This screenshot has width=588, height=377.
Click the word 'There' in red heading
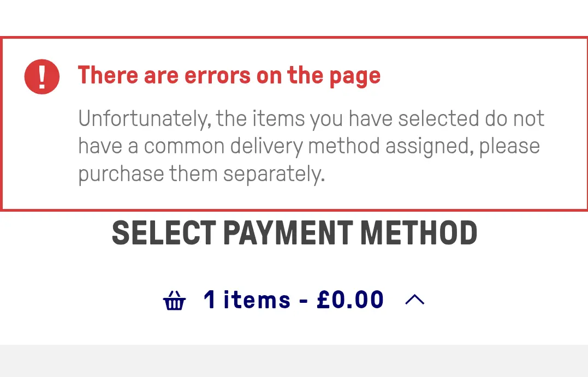108,76
